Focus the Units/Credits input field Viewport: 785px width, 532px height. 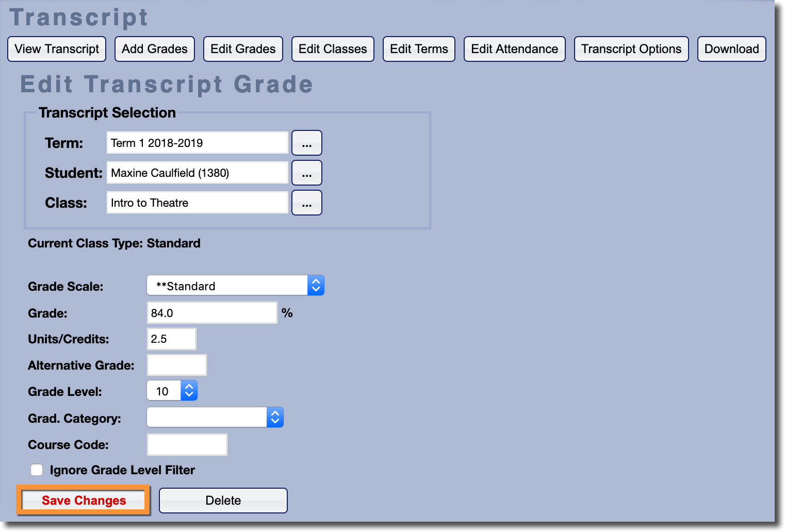click(171, 339)
